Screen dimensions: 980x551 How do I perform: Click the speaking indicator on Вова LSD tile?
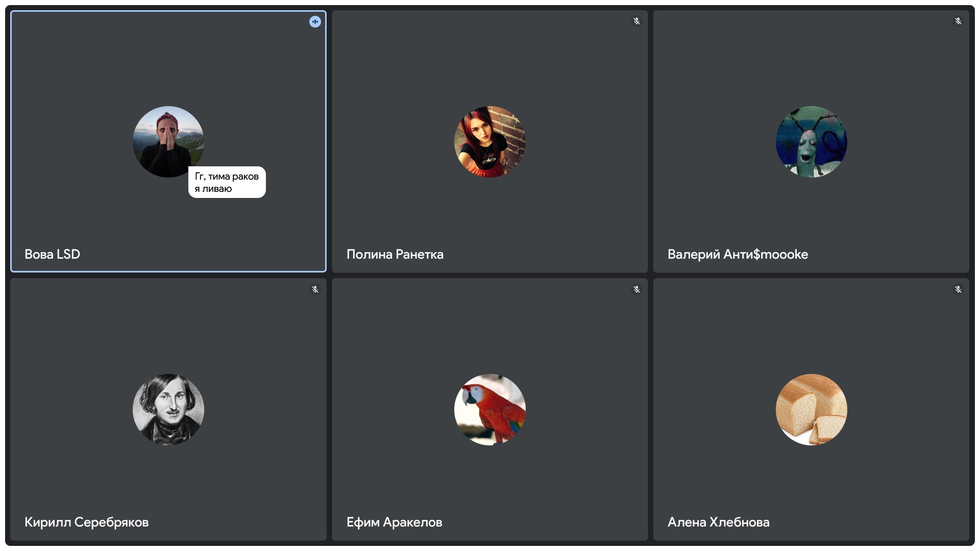tap(315, 21)
